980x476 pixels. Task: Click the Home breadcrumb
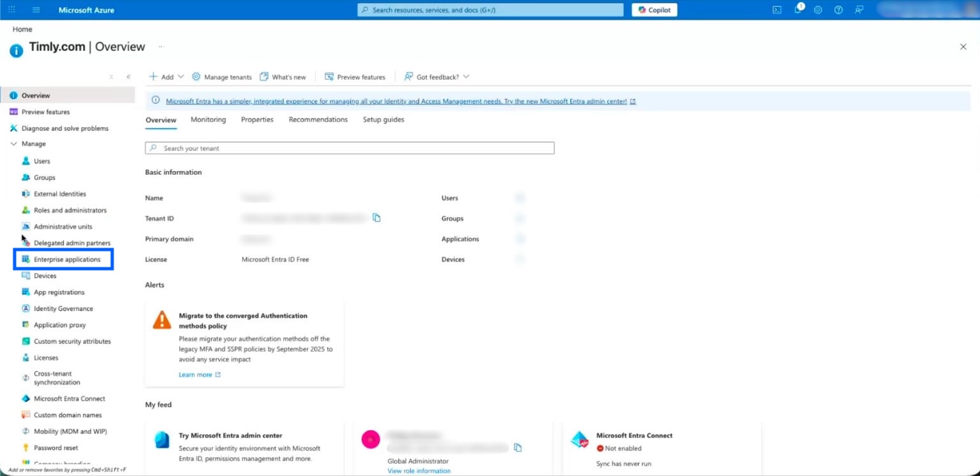22,29
